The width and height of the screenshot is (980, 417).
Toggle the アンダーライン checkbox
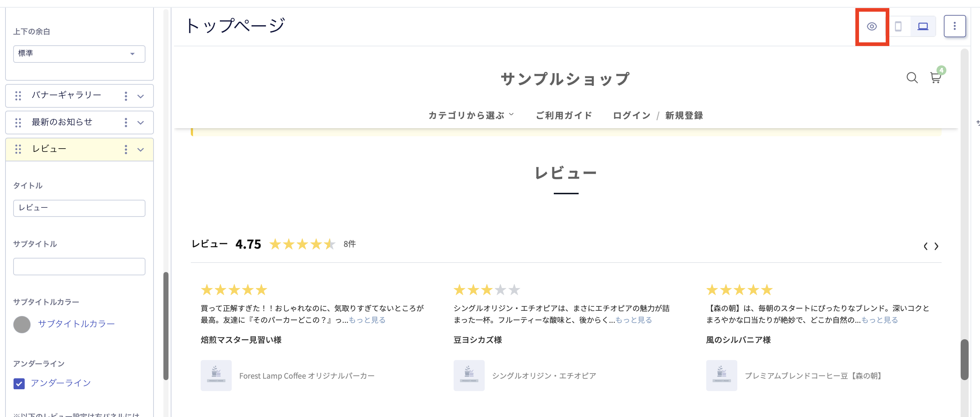tap(19, 383)
